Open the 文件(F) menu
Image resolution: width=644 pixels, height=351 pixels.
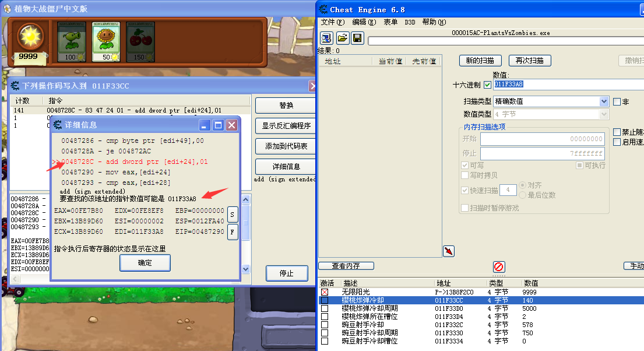coord(333,22)
